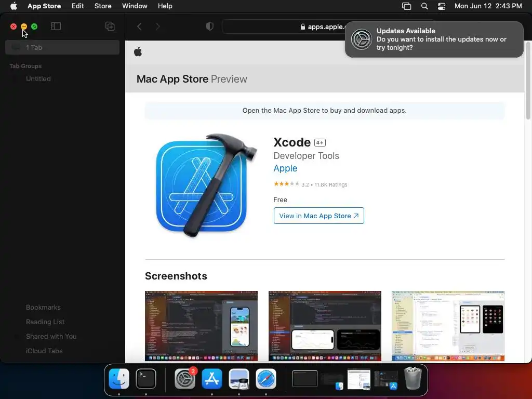Go back with the left chevron
Screen dimensions: 532x399
coord(139,26)
